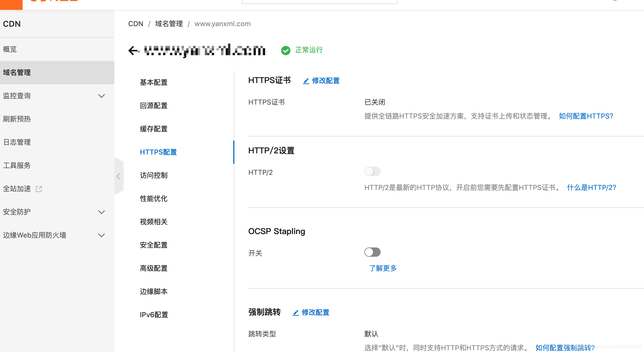Viewport: 644px width, 352px height.
Task: Click 修改配置 for 强制跳转
Action: [x=316, y=313]
